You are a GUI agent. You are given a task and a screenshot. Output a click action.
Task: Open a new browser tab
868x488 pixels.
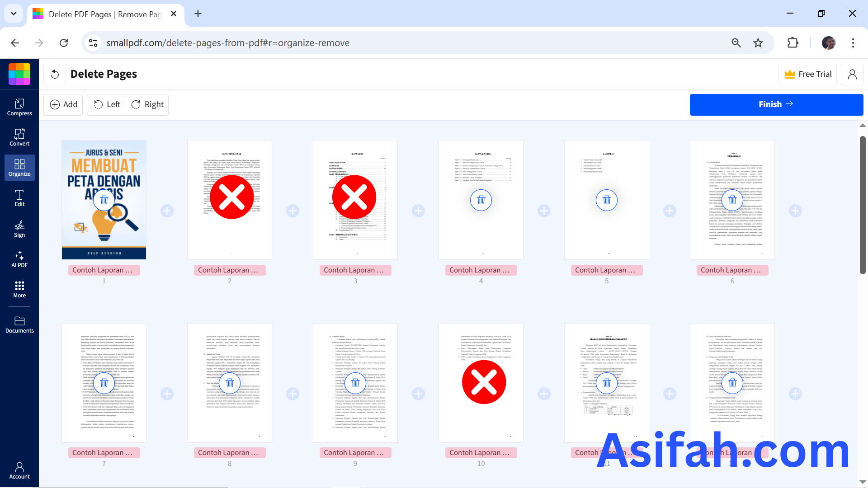tap(198, 14)
